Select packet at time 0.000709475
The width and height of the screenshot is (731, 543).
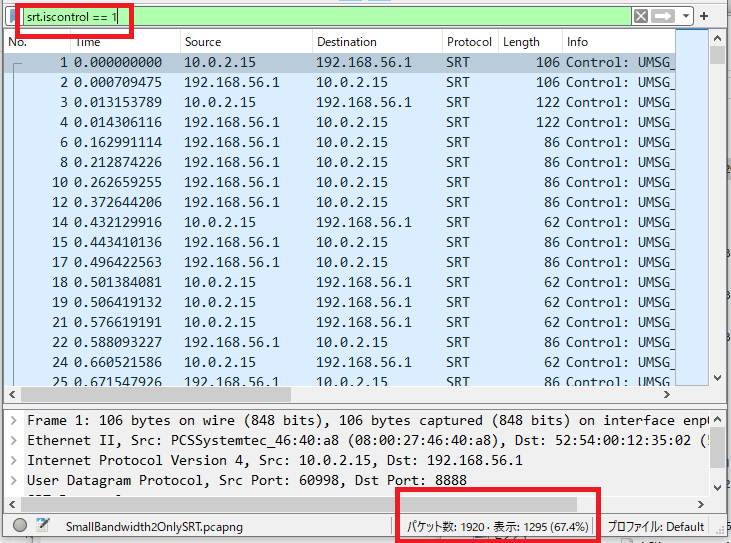coord(339,82)
